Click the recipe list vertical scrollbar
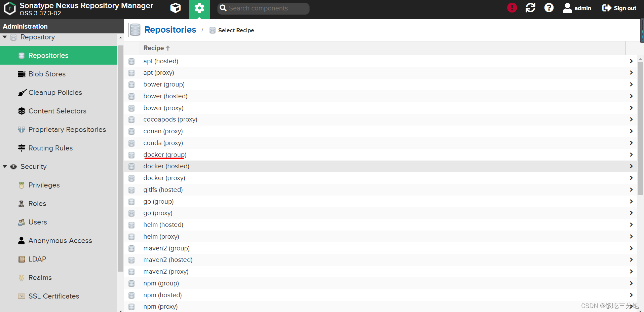The image size is (644, 312). pyautogui.click(x=640, y=128)
